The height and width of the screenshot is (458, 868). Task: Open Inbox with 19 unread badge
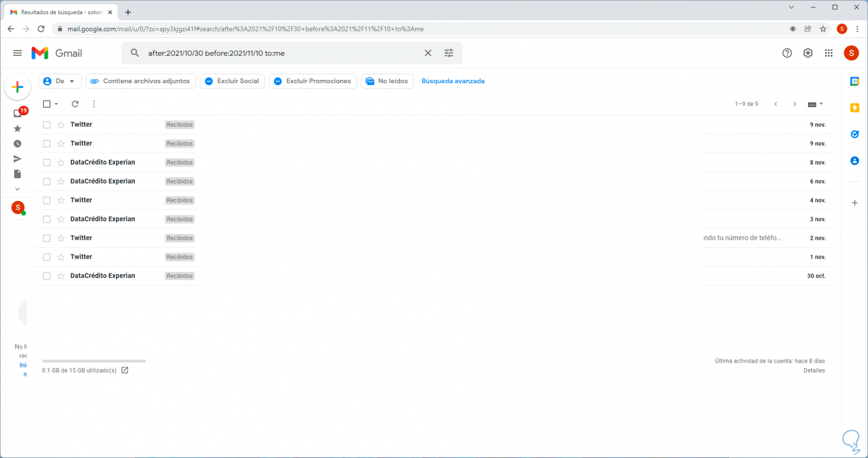pyautogui.click(x=19, y=113)
